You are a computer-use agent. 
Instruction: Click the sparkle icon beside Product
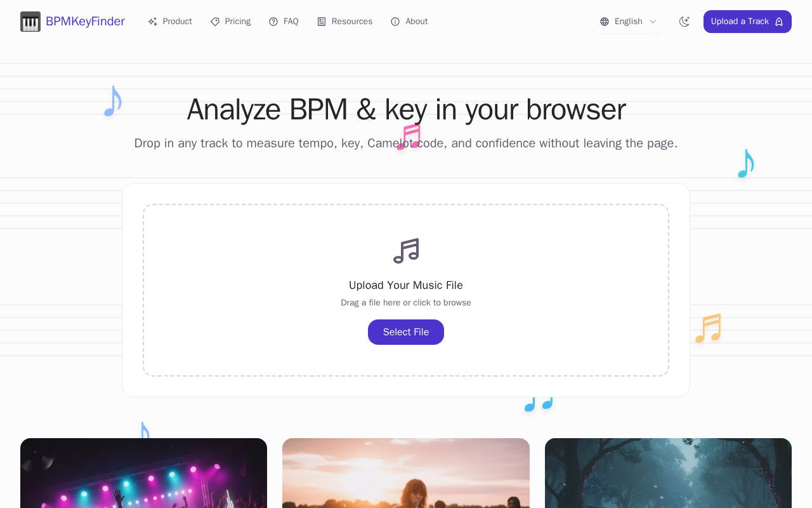click(x=152, y=22)
